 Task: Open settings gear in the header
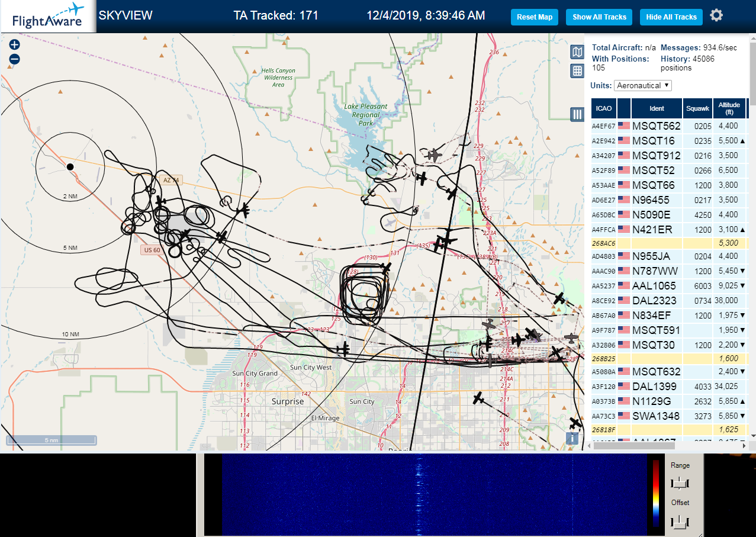[x=716, y=15]
